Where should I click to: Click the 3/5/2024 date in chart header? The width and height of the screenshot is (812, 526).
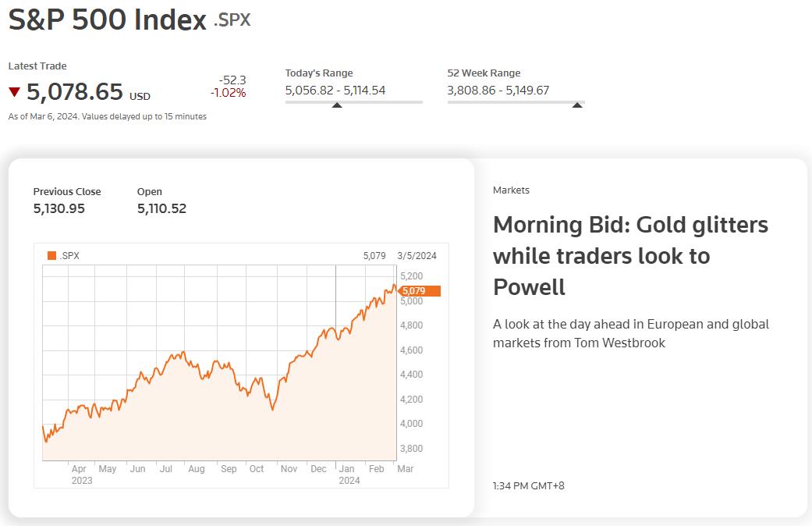417,255
